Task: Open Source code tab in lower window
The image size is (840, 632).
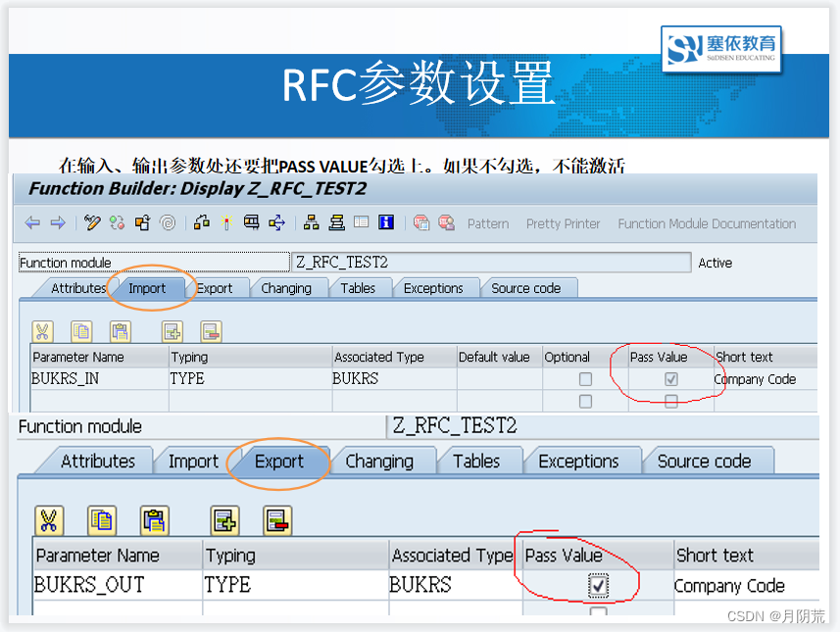Action: click(704, 462)
